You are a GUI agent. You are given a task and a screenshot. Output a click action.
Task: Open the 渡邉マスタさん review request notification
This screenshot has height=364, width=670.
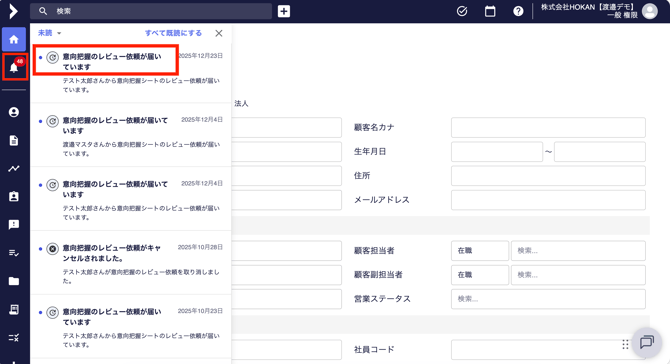131,135
